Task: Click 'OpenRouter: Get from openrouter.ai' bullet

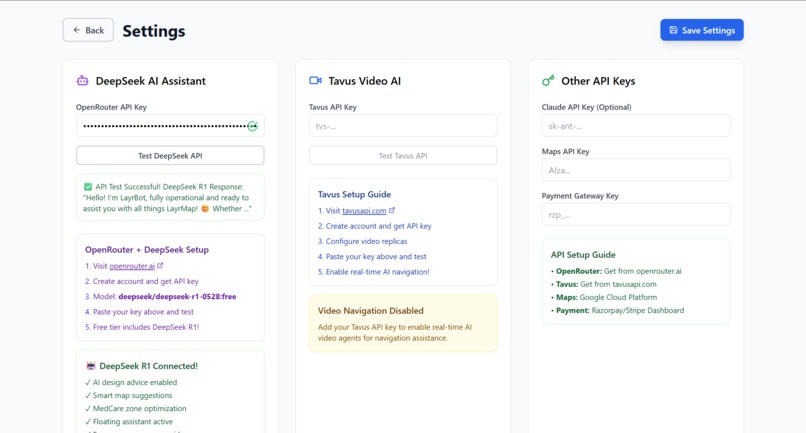Action: 616,272
